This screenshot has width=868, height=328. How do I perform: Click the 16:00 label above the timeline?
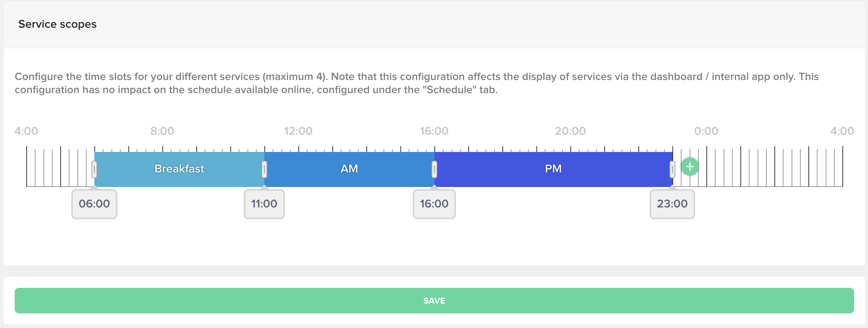434,131
